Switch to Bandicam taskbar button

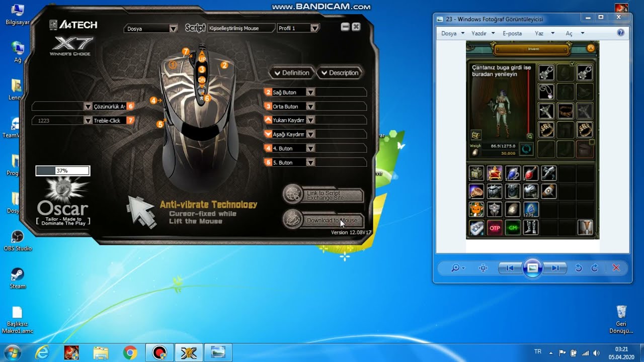[x=159, y=353]
